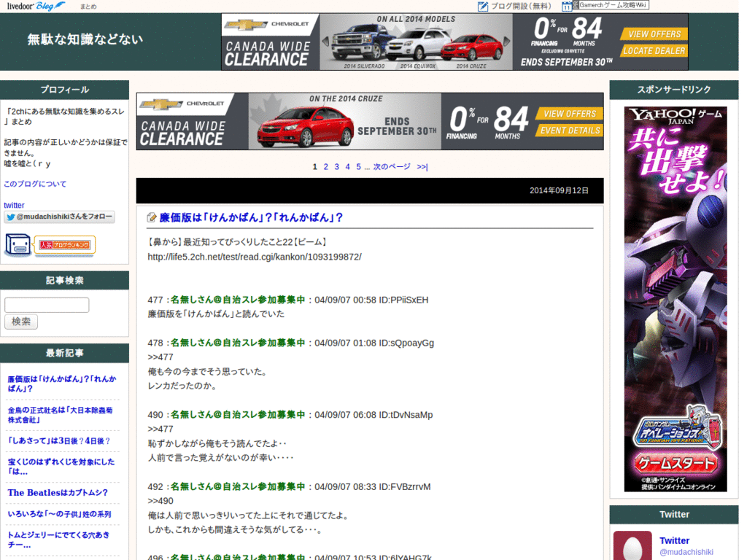
Task: Click blog title 無駄な知識などない
Action: click(x=85, y=39)
